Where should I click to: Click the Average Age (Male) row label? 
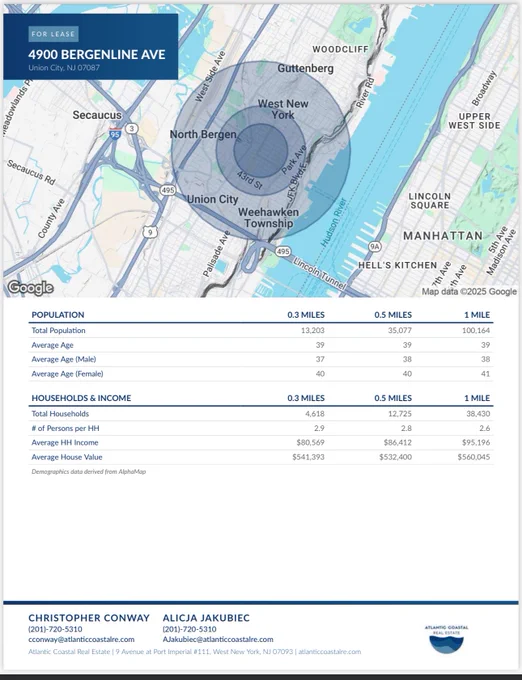[x=64, y=359]
